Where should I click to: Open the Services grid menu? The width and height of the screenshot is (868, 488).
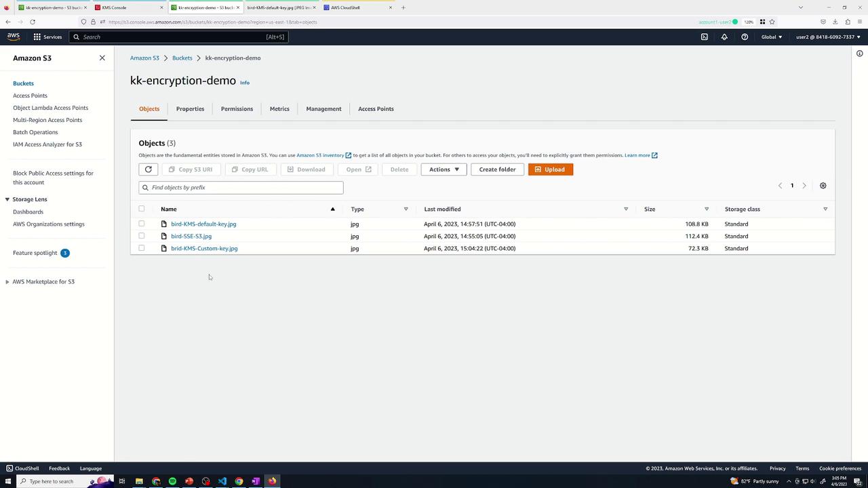[x=47, y=37]
